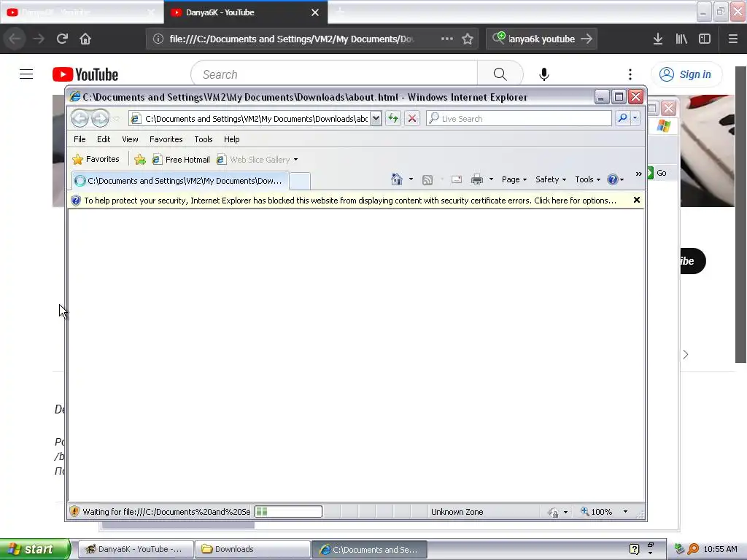Click the Internet Explorer forward arrow button
747x560 pixels.
[x=99, y=118]
